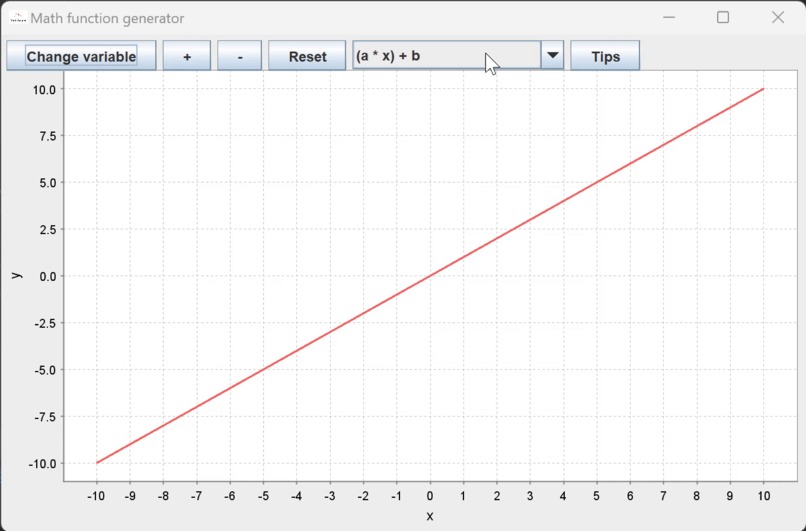Click y-axis label -7.5
The width and height of the screenshot is (806, 531).
(46, 417)
